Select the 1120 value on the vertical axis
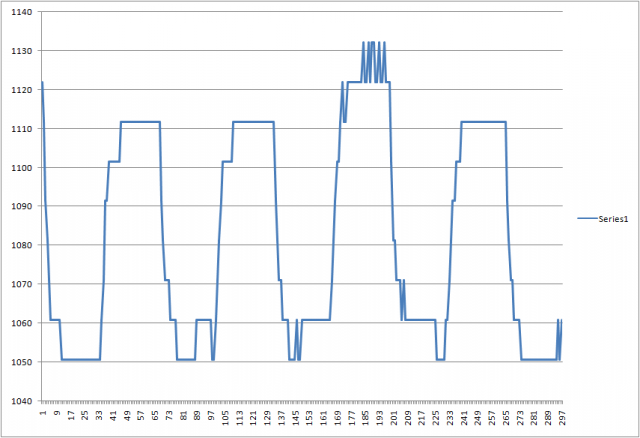 point(21,90)
